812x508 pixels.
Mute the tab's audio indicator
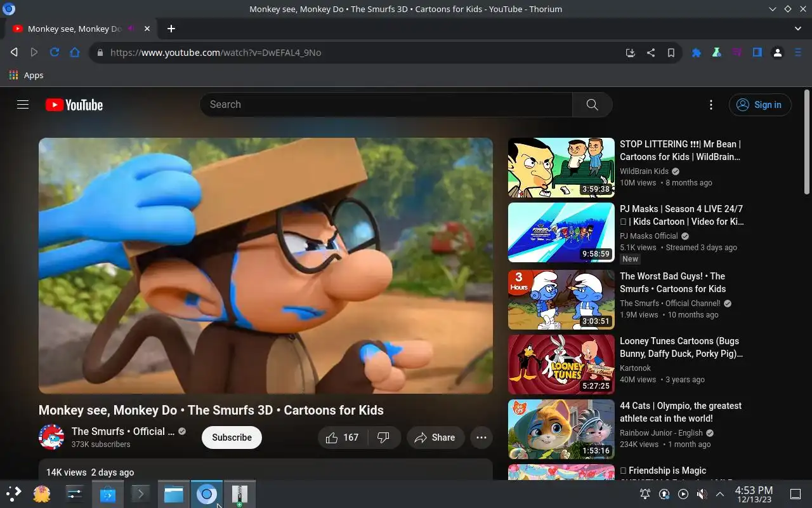131,29
